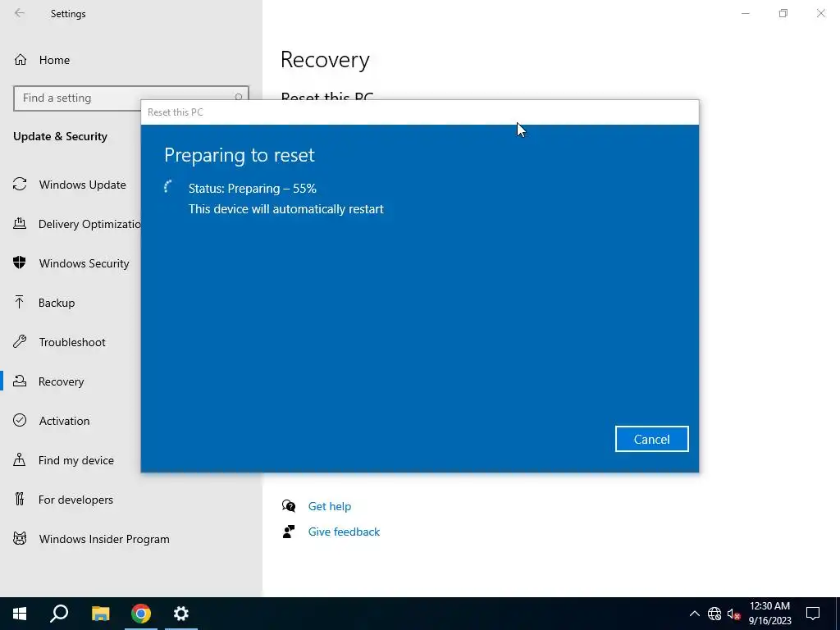
Task: Click the Delivery Optimization icon
Action: pyautogui.click(x=20, y=223)
